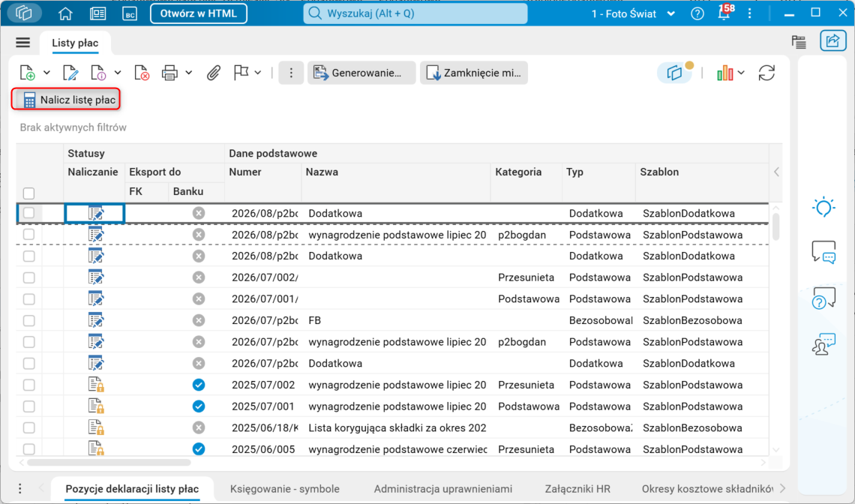Click the delete document icon
This screenshot has width=855, height=504.
point(141,73)
